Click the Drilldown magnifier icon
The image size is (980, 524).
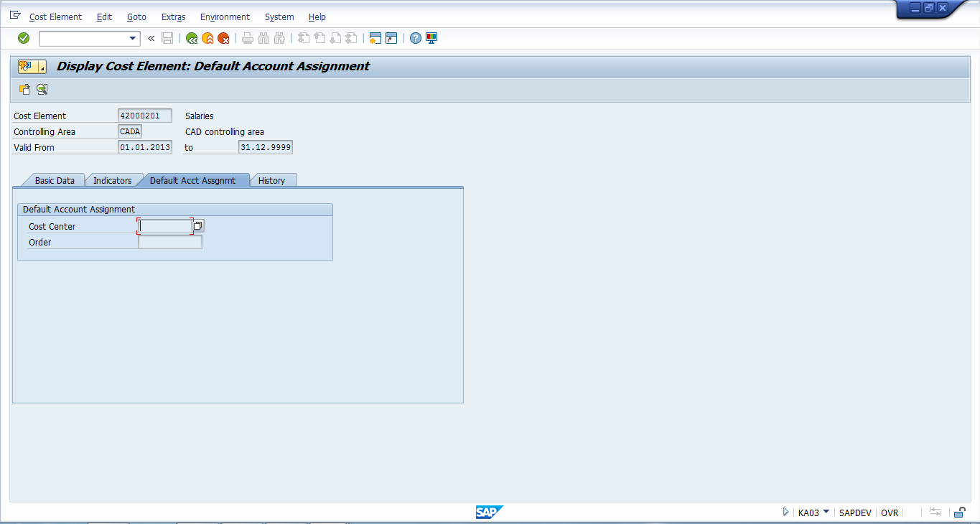[x=42, y=90]
